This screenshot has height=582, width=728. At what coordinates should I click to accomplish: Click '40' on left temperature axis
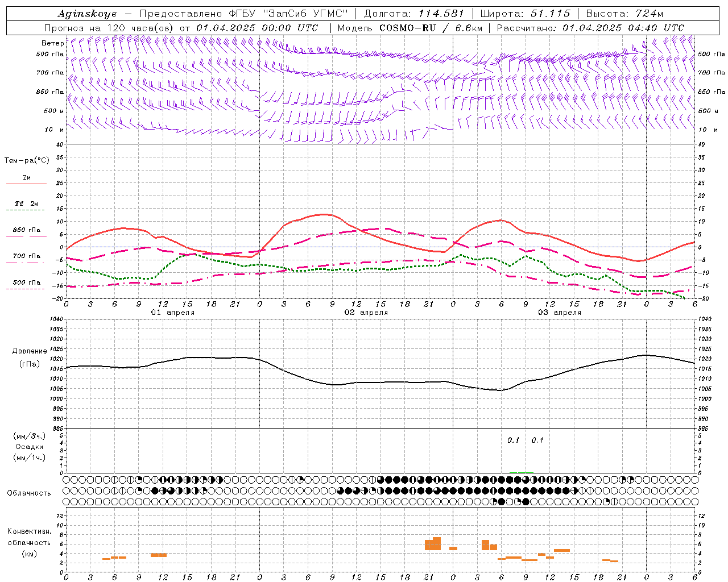[60, 144]
